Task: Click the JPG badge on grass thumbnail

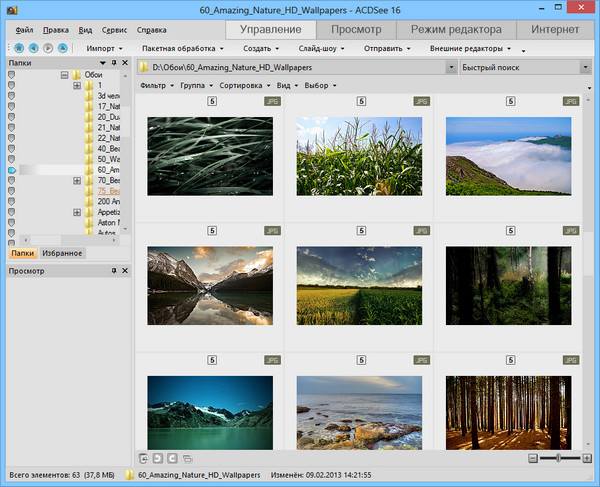Action: pos(273,102)
